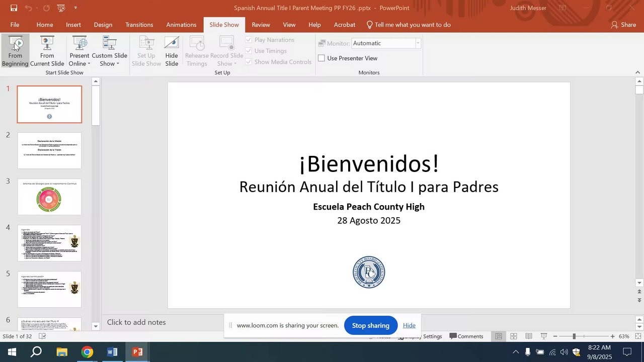
Task: Open the Monitor Automatic dropdown
Action: pos(418,43)
